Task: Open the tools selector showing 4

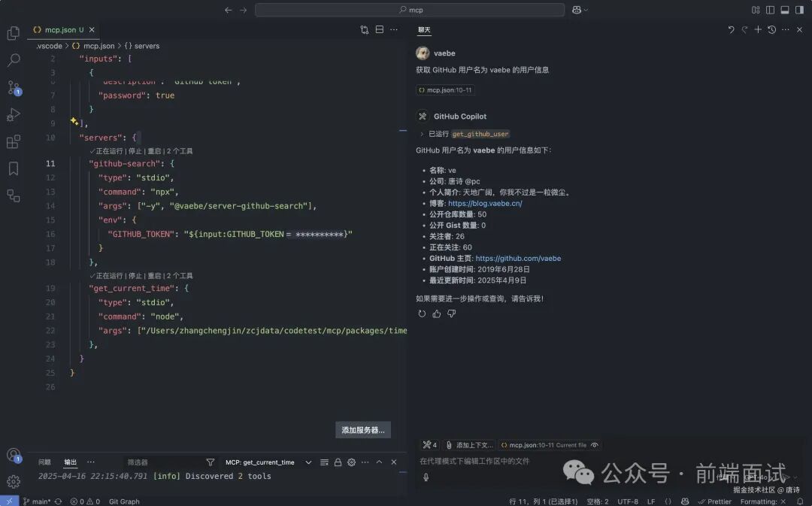Action: click(x=429, y=445)
